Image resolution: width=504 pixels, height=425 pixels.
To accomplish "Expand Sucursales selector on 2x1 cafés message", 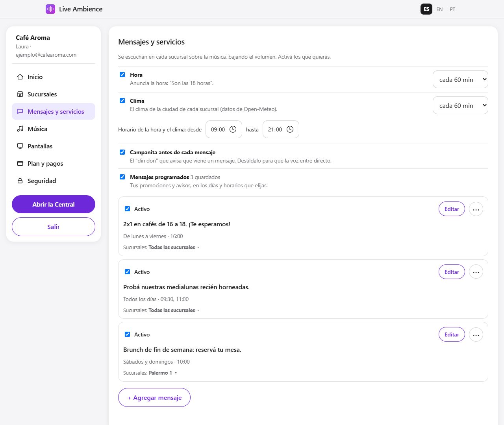I will pyautogui.click(x=174, y=247).
